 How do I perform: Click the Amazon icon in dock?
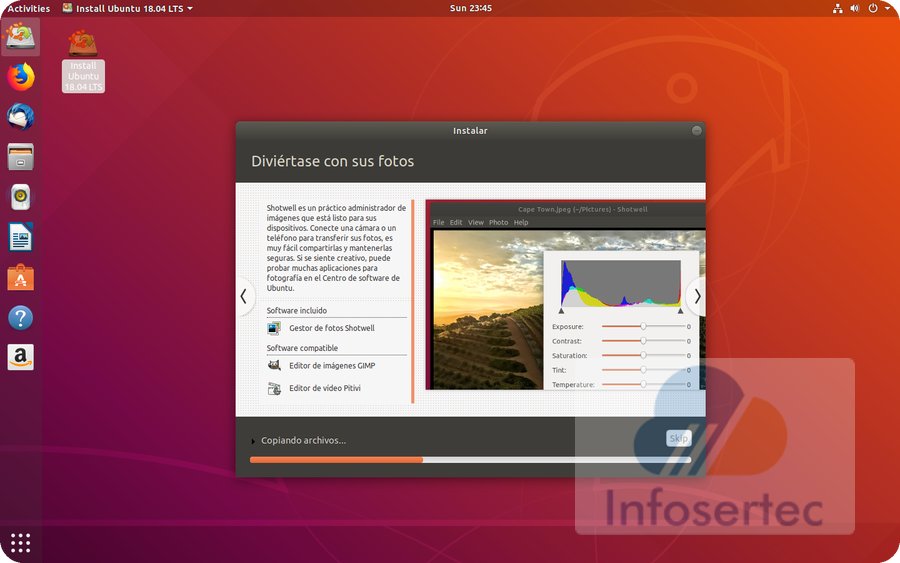click(20, 357)
